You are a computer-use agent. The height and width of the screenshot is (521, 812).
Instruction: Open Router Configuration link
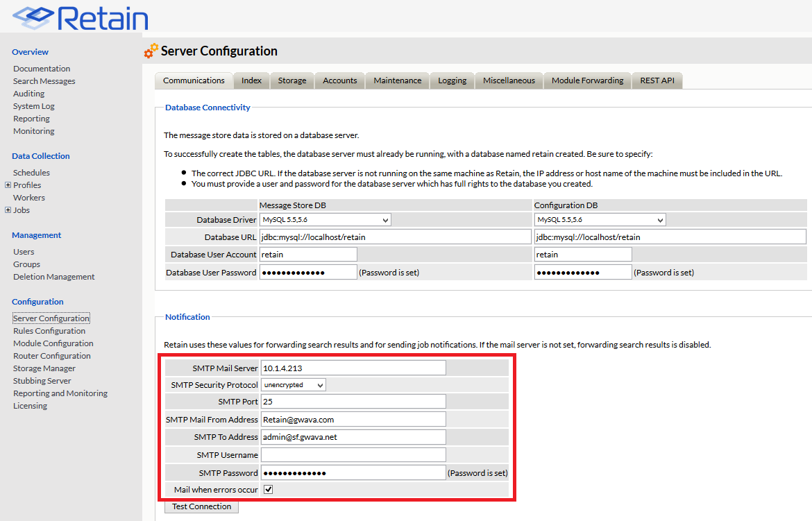(x=52, y=355)
